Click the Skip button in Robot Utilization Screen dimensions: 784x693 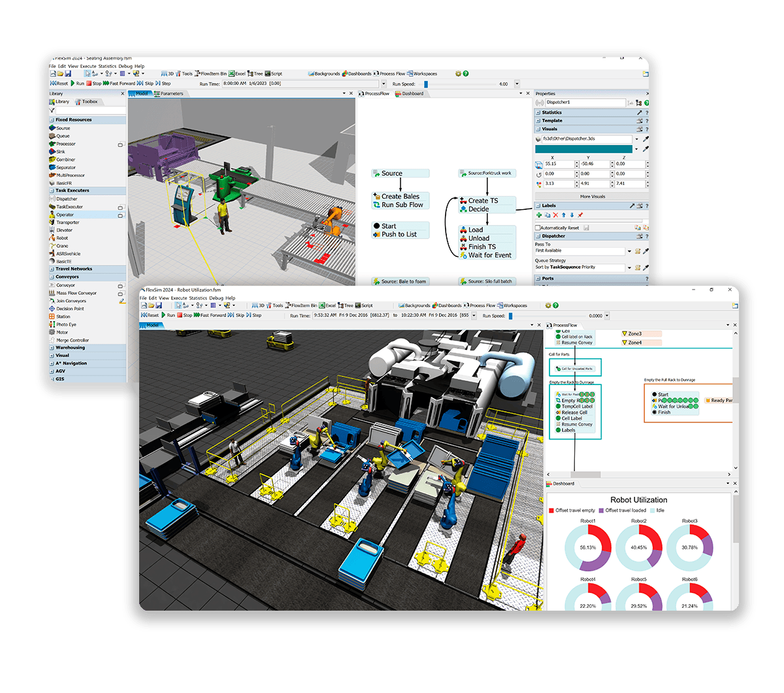pos(236,315)
